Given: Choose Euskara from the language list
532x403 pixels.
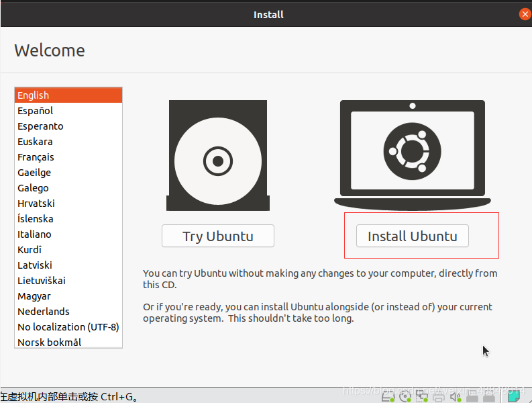Looking at the screenshot, I should pyautogui.click(x=68, y=142).
